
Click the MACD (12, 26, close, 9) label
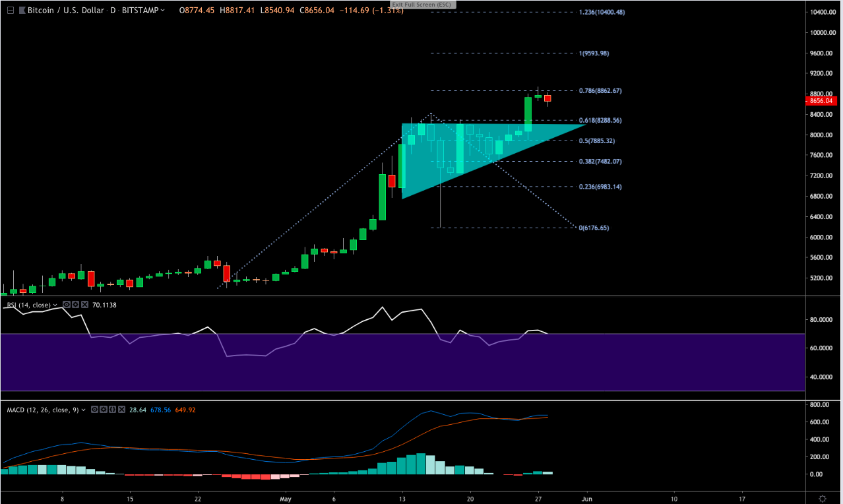[x=42, y=410]
